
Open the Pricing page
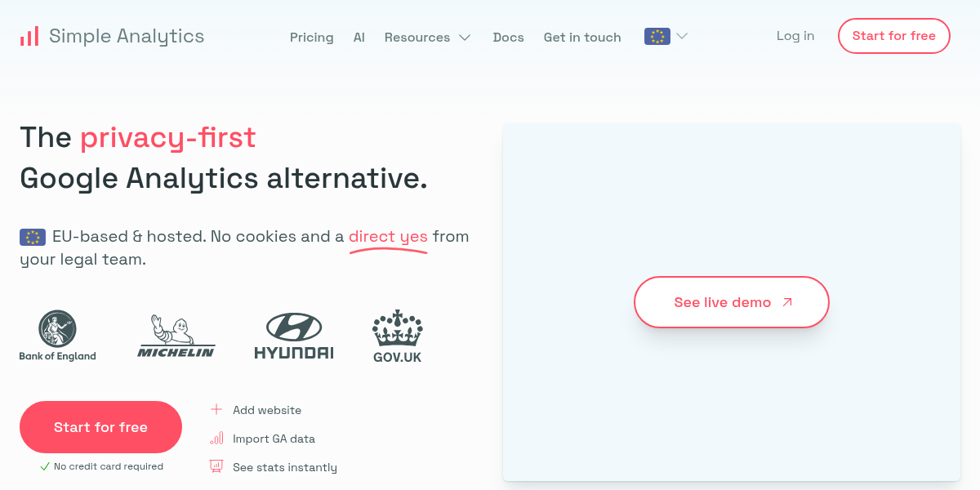pos(311,38)
